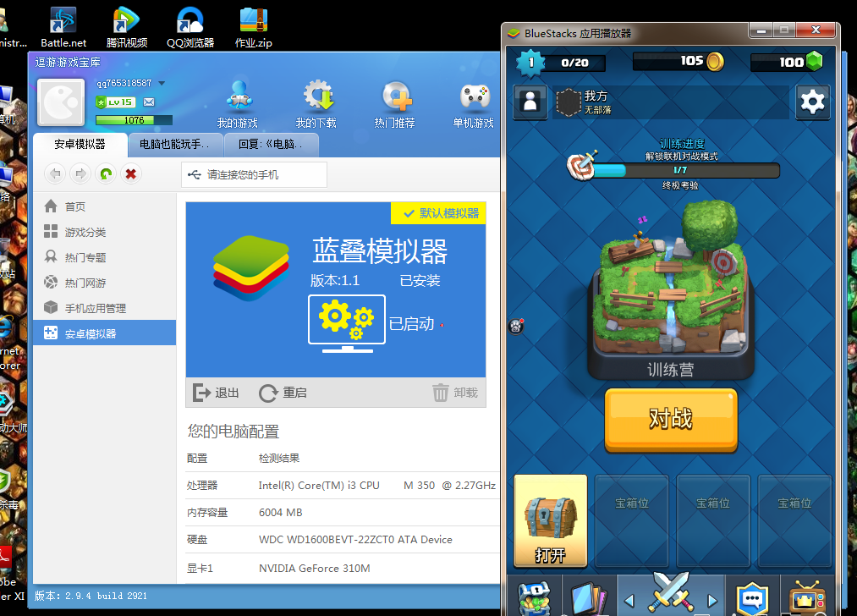Open 热门推荐 recommendations
Viewport: 857px width, 616px height.
394,104
